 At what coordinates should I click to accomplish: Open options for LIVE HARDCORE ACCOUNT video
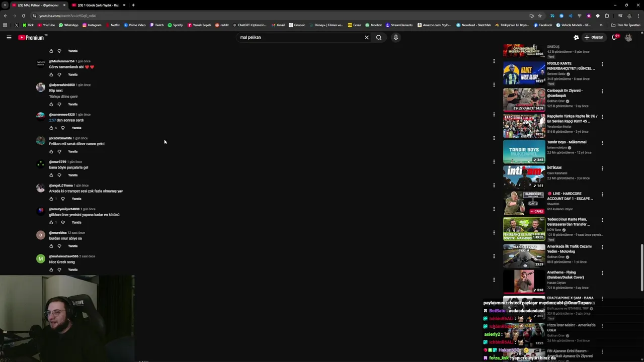coord(602,195)
